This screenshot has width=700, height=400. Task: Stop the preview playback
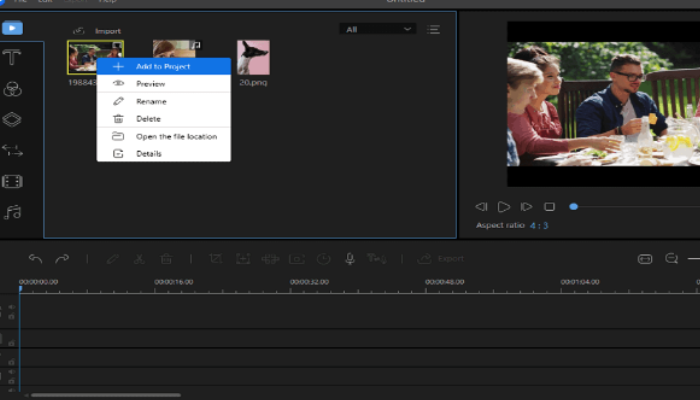(550, 207)
